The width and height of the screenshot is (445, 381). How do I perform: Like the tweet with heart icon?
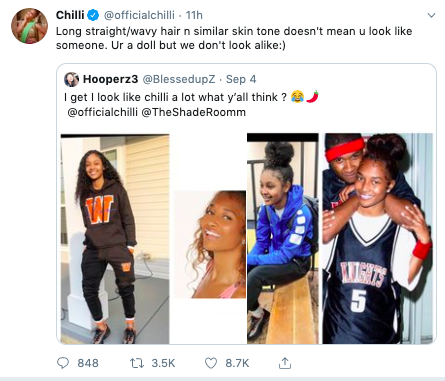211,363
